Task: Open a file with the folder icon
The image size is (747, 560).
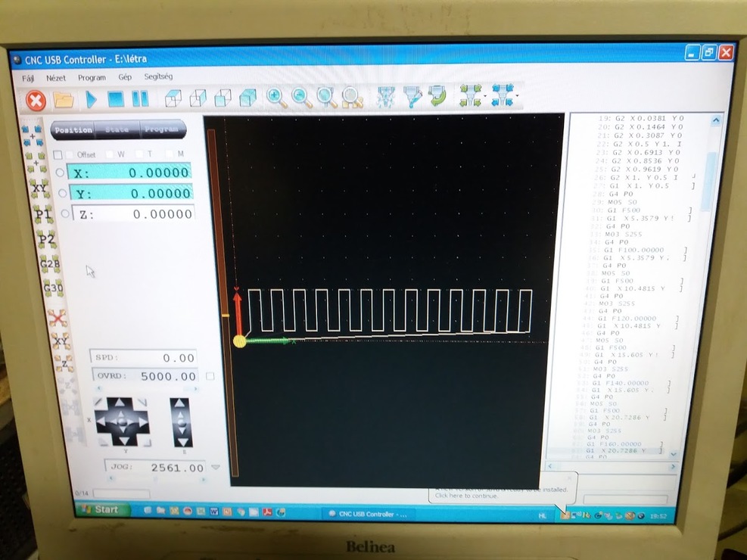Action: (x=64, y=99)
